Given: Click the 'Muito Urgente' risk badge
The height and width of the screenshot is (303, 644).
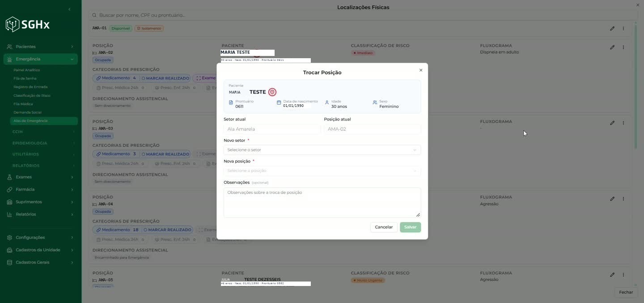Looking at the screenshot, I should pyautogui.click(x=368, y=281).
